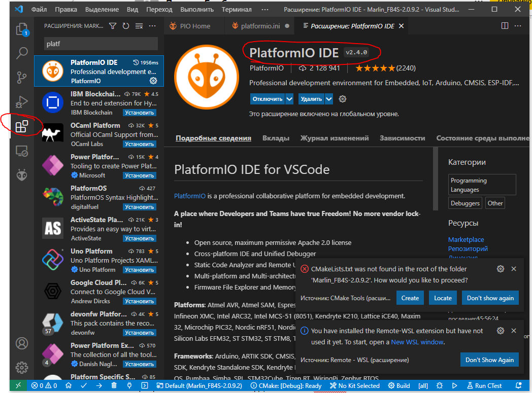Open the Вид menu
This screenshot has width=532, height=393.
pos(132,10)
